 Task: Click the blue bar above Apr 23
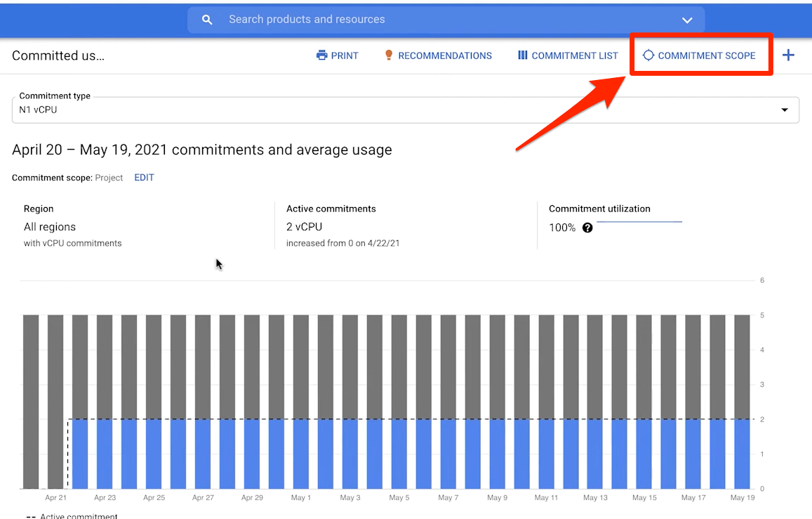(105, 454)
